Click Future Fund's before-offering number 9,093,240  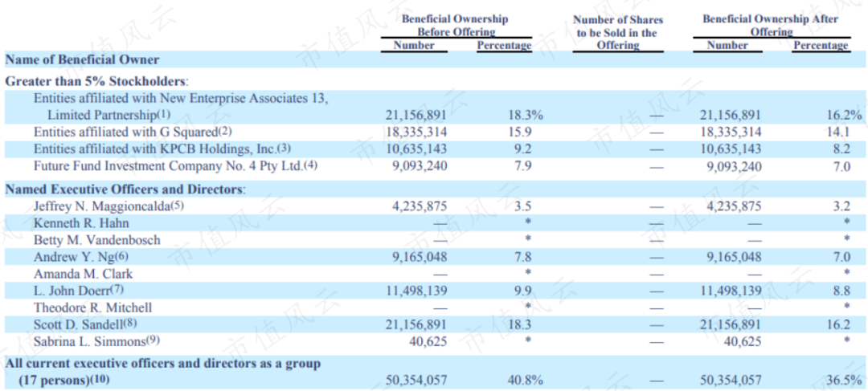tap(419, 166)
